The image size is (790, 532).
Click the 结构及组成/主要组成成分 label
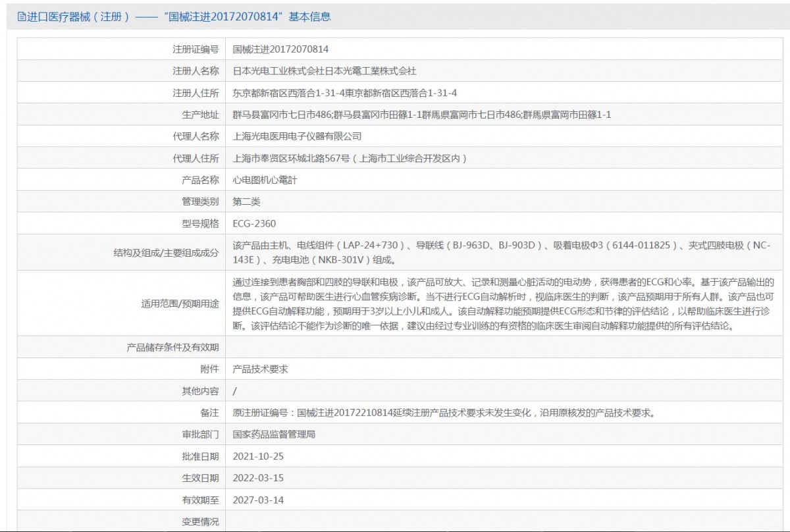(x=167, y=252)
